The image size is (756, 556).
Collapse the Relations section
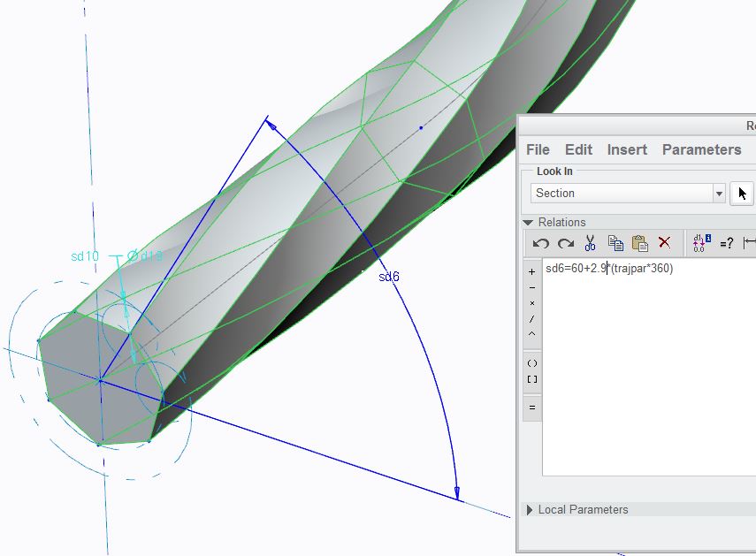pos(528,223)
